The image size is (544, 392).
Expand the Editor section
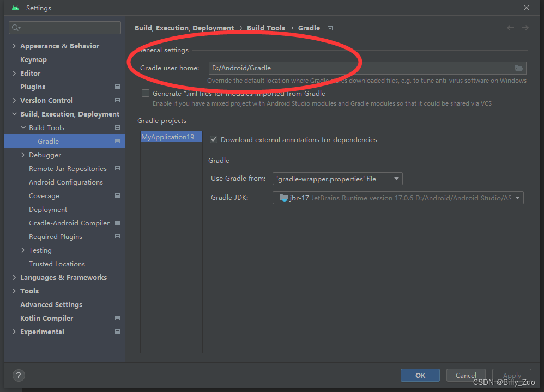click(x=14, y=73)
